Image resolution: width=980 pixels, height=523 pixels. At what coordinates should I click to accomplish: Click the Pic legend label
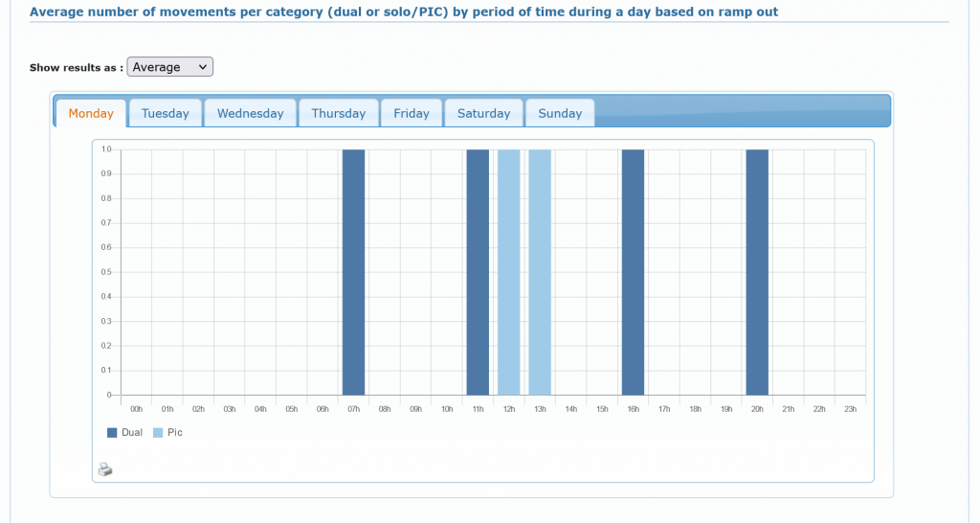point(175,433)
